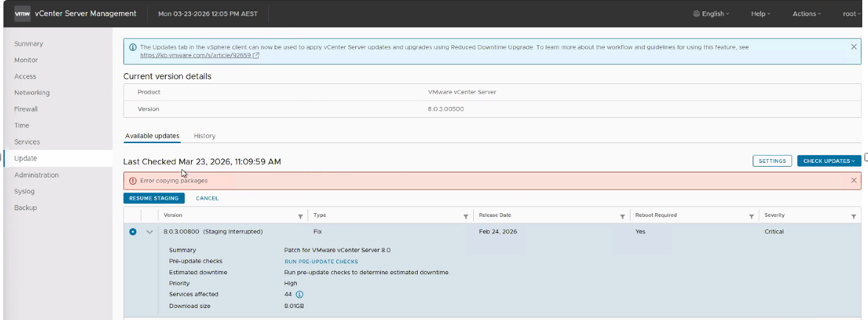The width and height of the screenshot is (868, 320).
Task: Click the vmw logo icon
Action: click(22, 13)
